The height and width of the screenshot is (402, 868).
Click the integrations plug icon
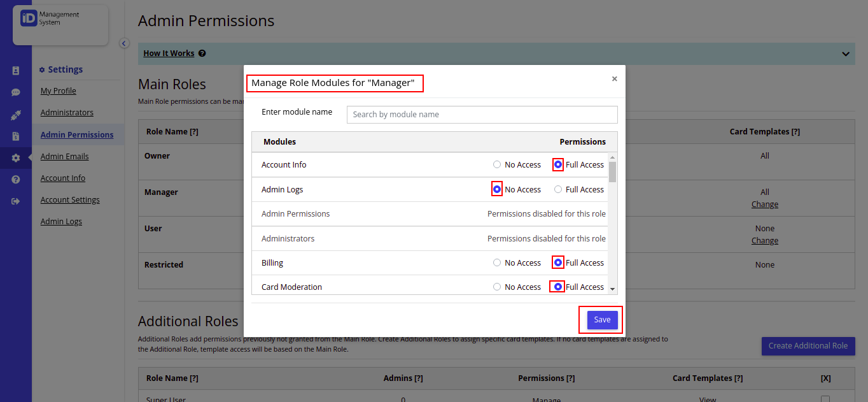[15, 113]
